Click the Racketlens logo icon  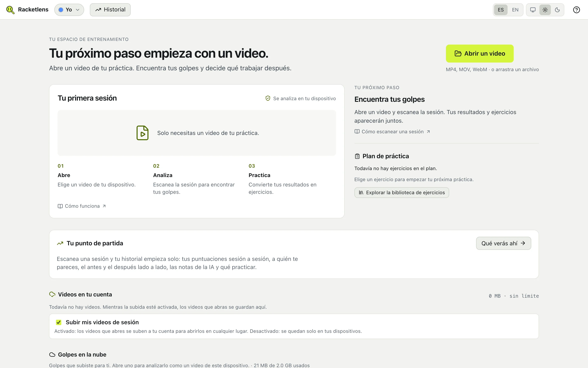tap(10, 10)
